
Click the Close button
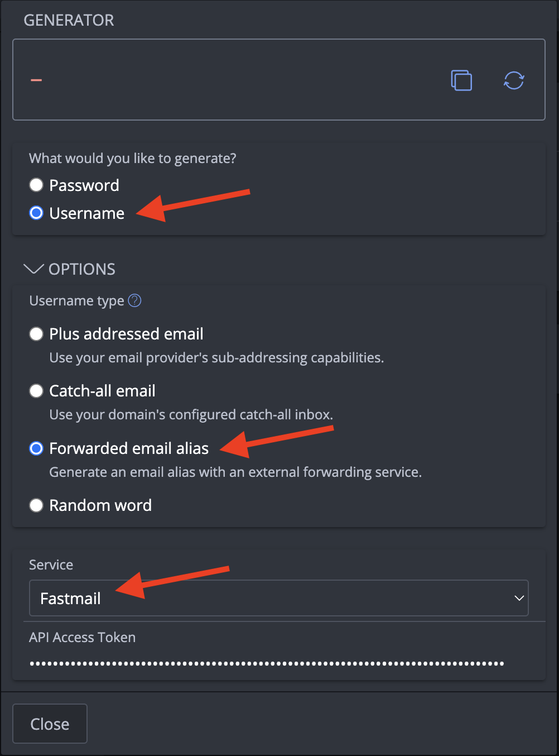pos(50,723)
